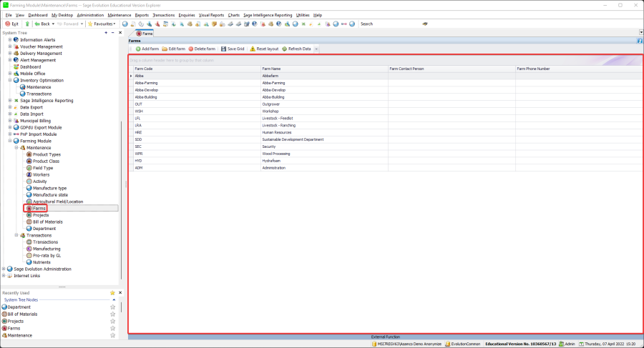Collapse the Farming Module tree node
The image size is (644, 348).
click(x=10, y=141)
